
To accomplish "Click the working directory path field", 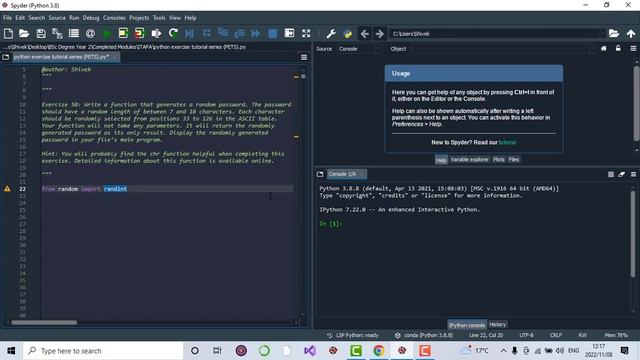I will pos(497,33).
